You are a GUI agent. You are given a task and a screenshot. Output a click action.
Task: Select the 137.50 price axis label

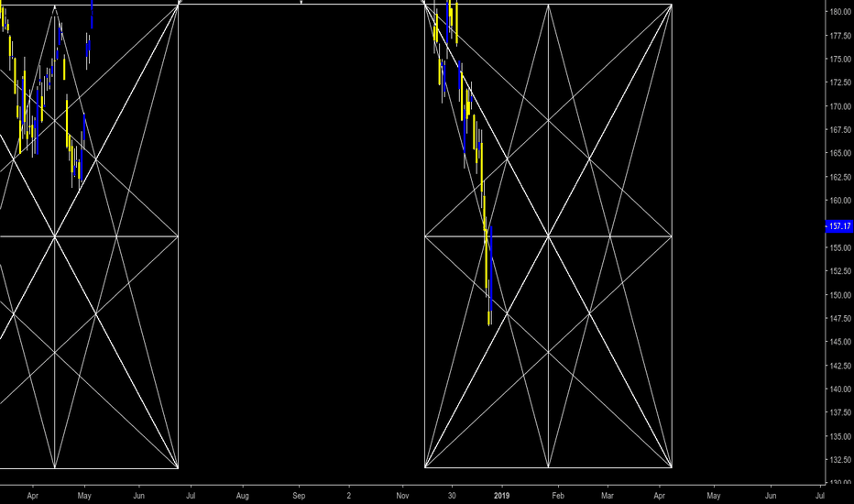840,412
